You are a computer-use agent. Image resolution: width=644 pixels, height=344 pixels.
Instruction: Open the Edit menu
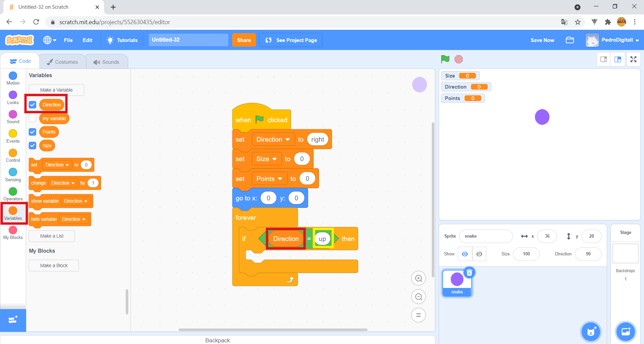click(88, 40)
